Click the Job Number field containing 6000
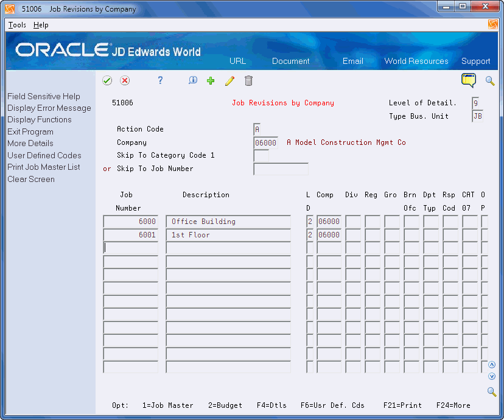504x420 pixels. [x=130, y=222]
